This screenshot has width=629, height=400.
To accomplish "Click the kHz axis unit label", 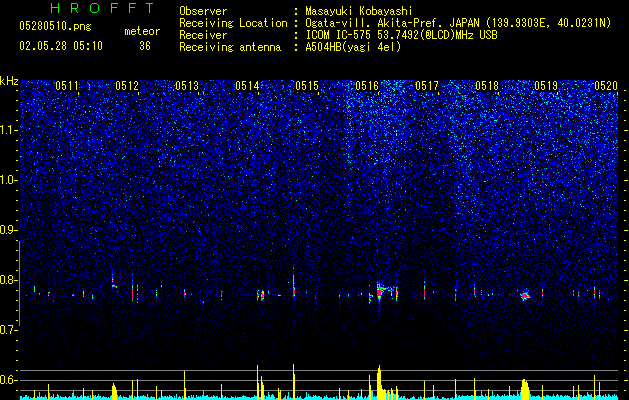I will [9, 81].
